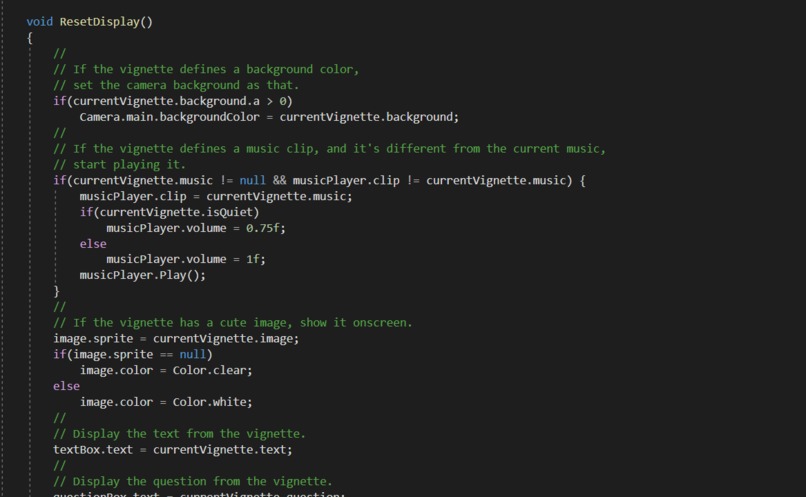Click the 'if(currentVignette.music != null' condition line
This screenshot has height=497, width=806.
point(319,181)
